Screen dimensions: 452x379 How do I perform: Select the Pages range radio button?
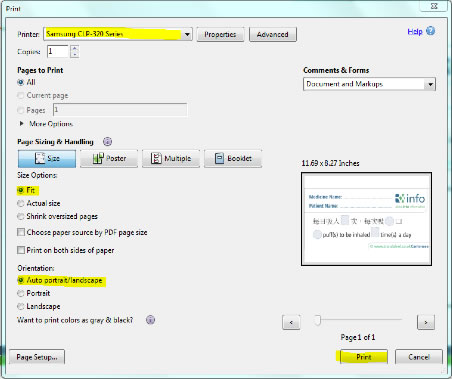pos(21,110)
